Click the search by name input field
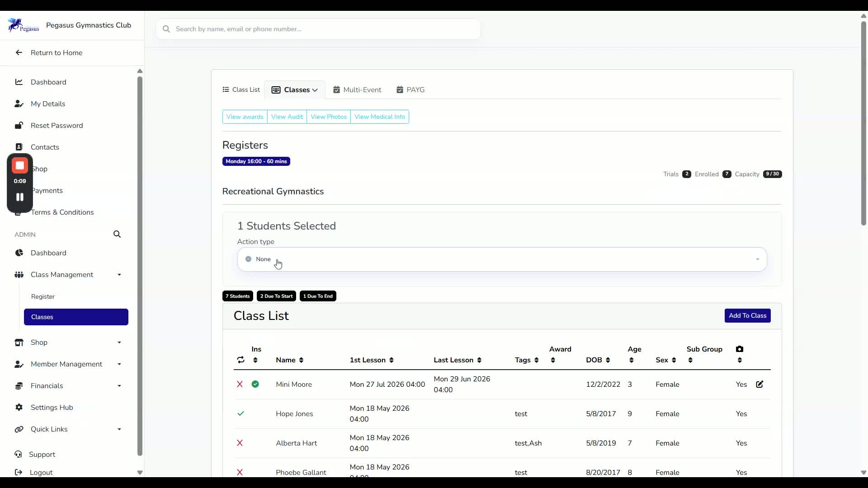Viewport: 868px width, 488px height. pos(318,29)
